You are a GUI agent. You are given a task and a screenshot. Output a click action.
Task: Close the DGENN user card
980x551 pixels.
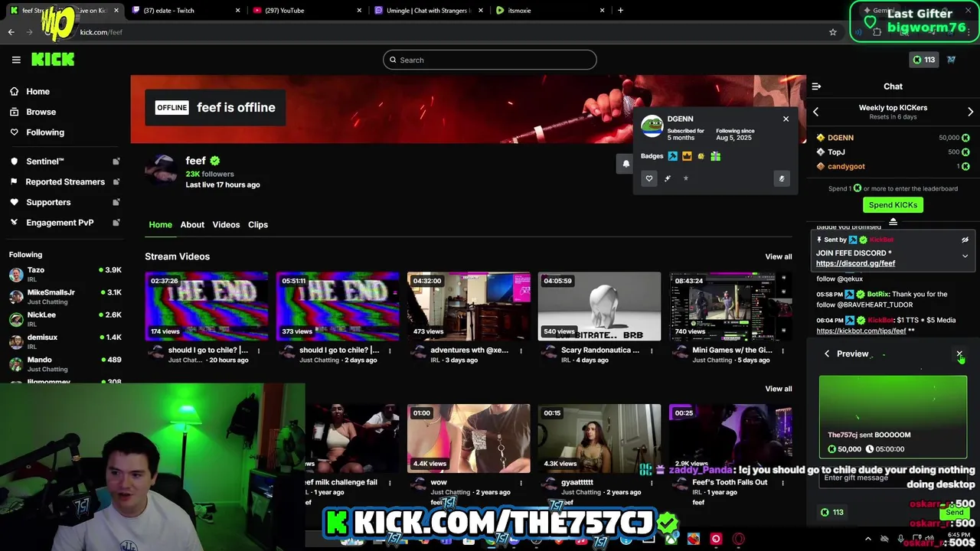786,119
